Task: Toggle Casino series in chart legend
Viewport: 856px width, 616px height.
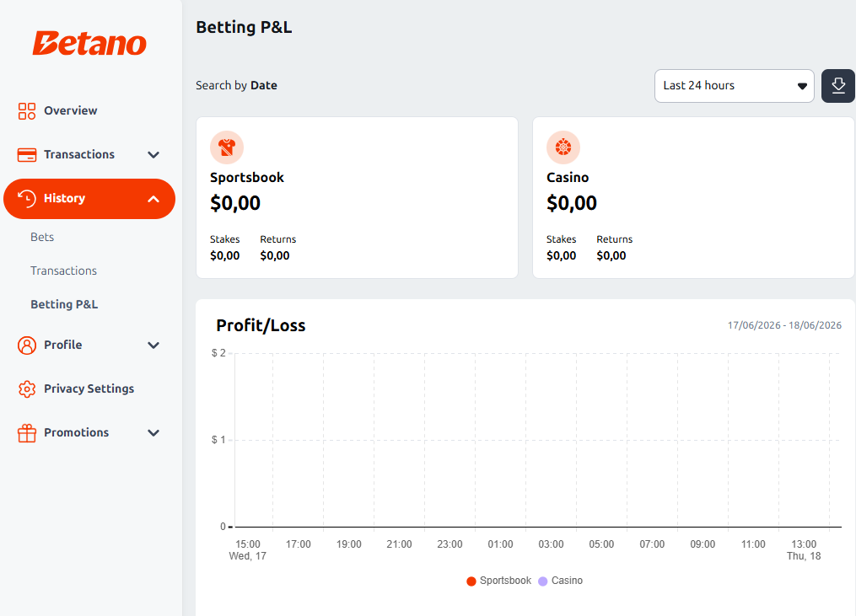Action: coord(561,581)
